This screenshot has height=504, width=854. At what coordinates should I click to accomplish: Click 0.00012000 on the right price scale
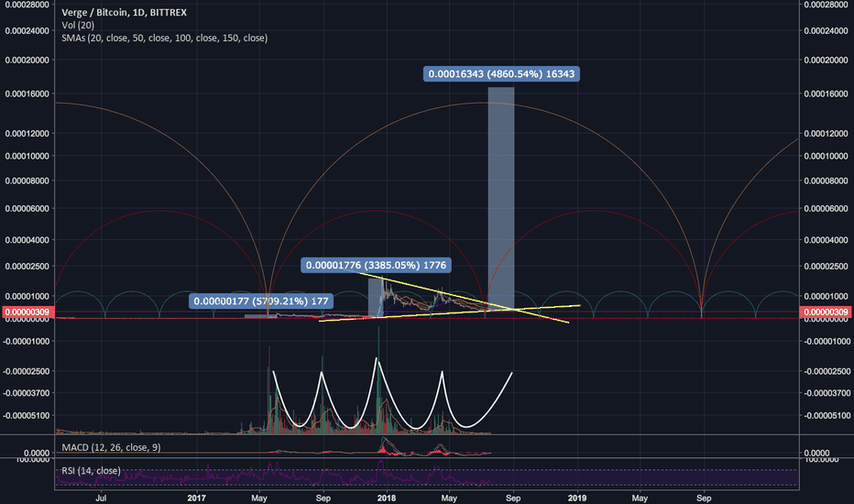[x=827, y=134]
